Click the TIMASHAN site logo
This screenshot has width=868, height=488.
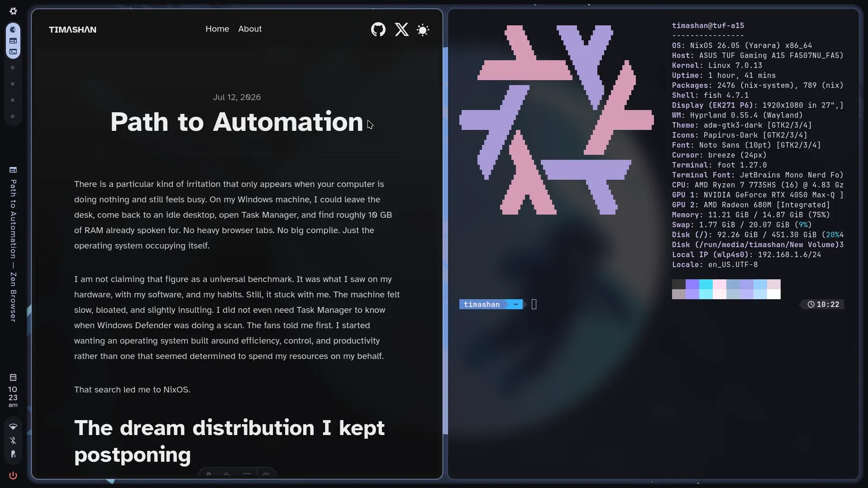pyautogui.click(x=72, y=29)
